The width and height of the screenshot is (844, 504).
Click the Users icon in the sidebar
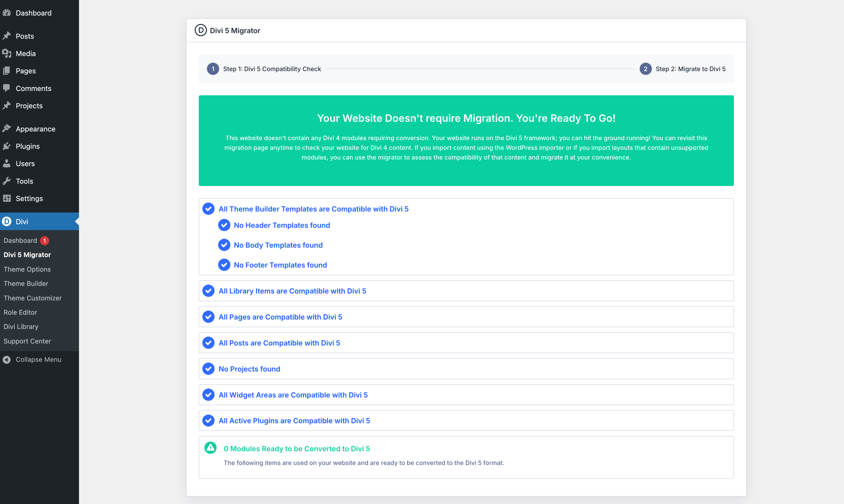point(7,163)
